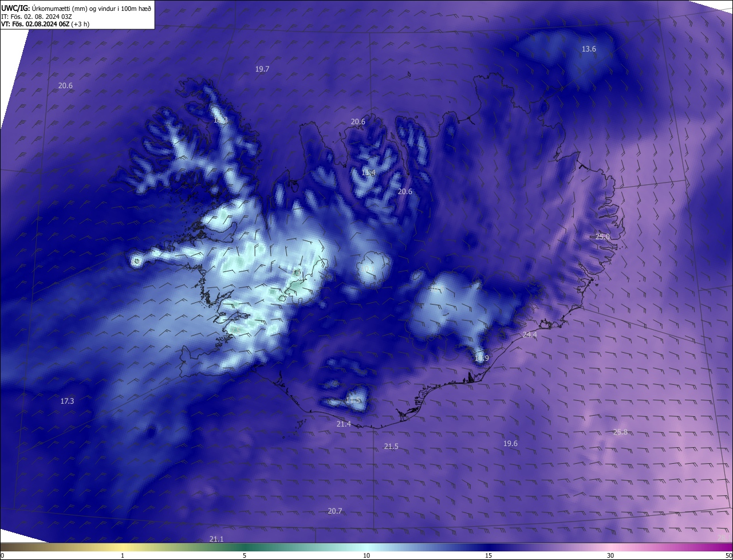The width and height of the screenshot is (733, 560).
Task: Select the 'Úrkomumætti (mm) og vindur' title text
Action: (x=74, y=8)
